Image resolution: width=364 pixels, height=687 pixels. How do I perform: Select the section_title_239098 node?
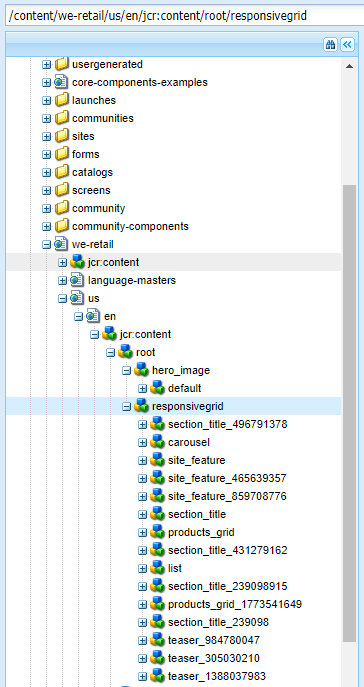click(x=219, y=622)
